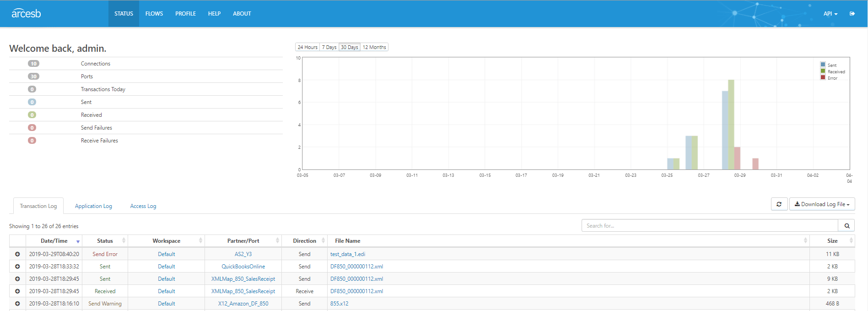This screenshot has width=868, height=311.
Task: Expand the 855.x12 Send Warning row
Action: pos(17,304)
